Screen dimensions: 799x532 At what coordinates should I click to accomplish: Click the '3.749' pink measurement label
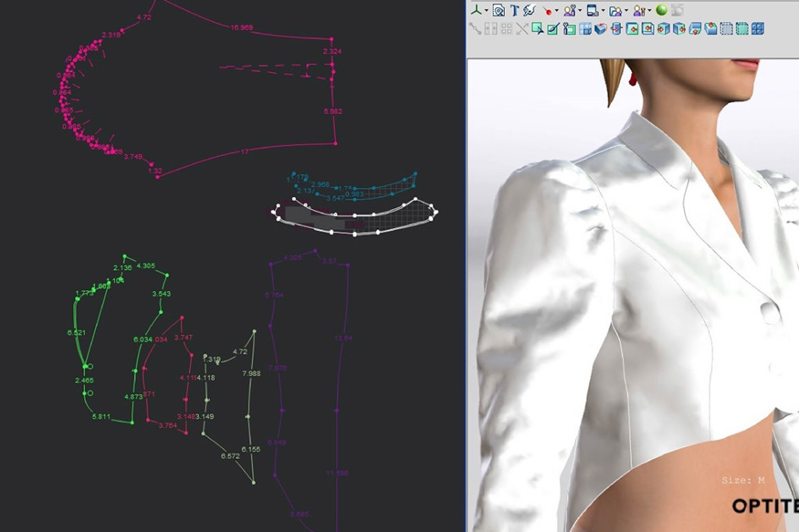(x=133, y=157)
